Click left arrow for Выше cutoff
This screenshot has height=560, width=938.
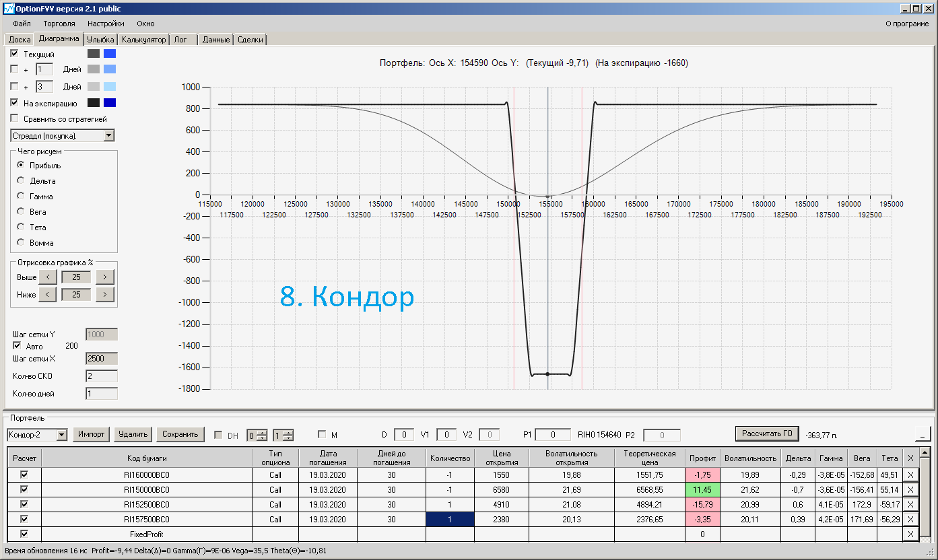[47, 277]
